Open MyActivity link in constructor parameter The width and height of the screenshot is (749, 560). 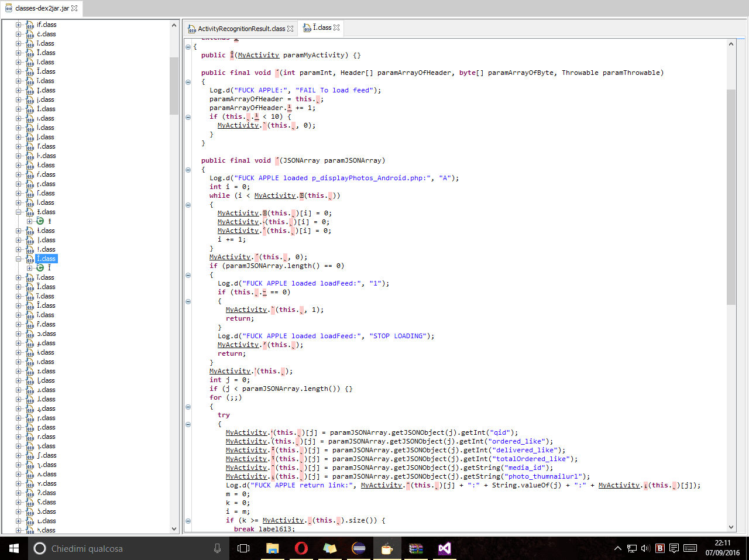coord(259,55)
